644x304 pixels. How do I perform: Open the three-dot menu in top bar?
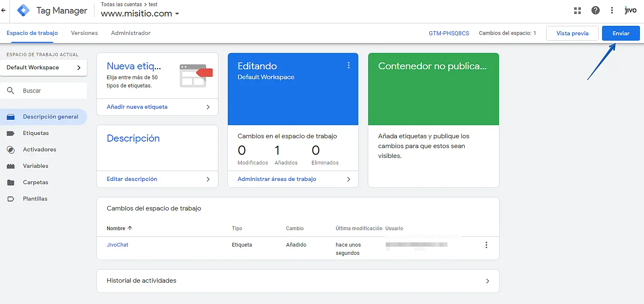[612, 11]
